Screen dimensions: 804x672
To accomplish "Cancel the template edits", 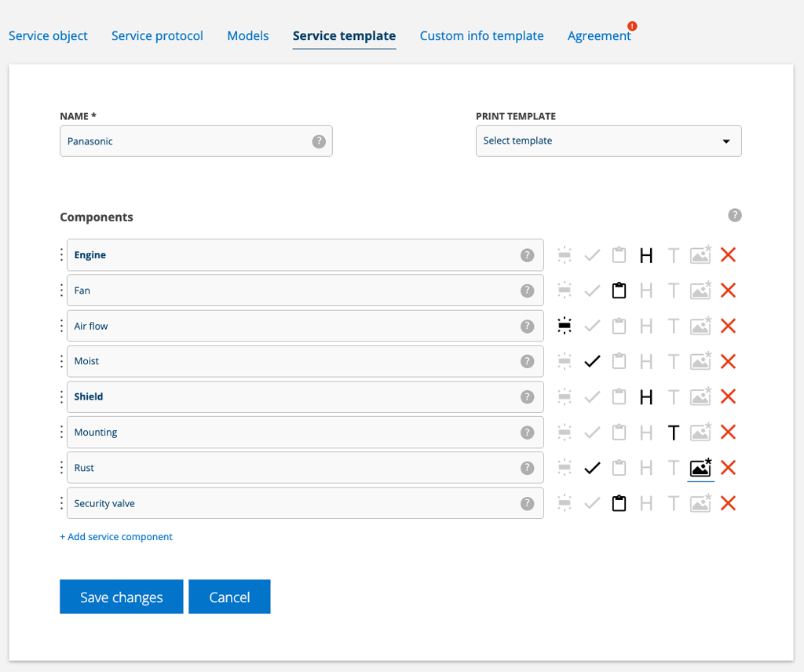I will (229, 597).
